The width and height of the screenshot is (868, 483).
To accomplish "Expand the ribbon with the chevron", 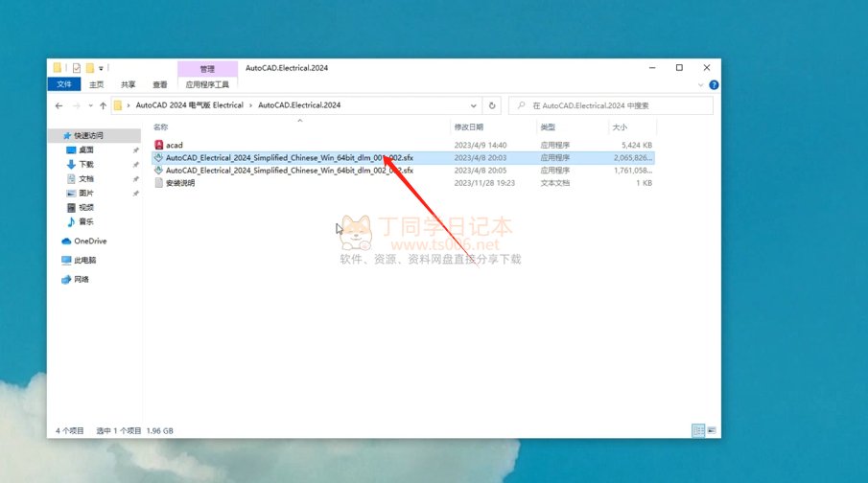I will [703, 84].
